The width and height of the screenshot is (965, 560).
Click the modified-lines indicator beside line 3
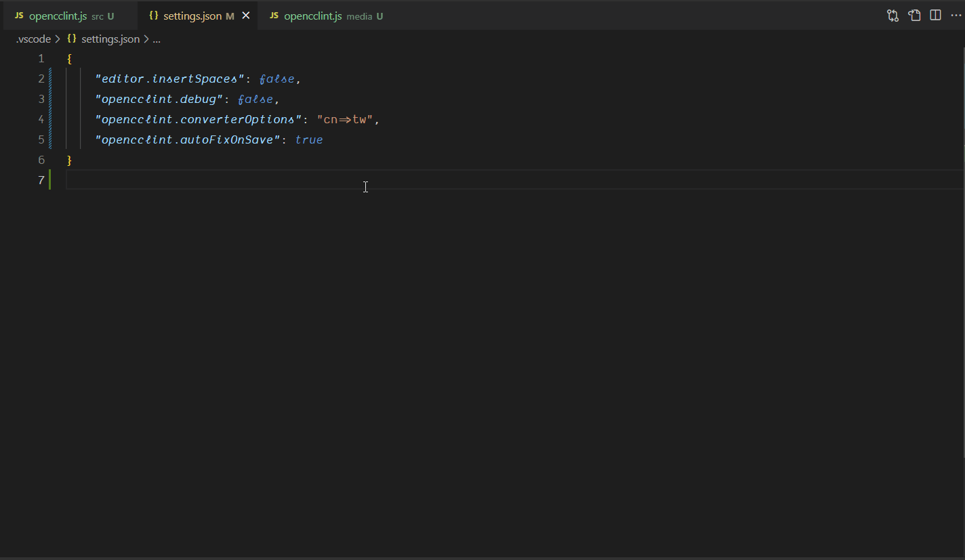point(51,99)
